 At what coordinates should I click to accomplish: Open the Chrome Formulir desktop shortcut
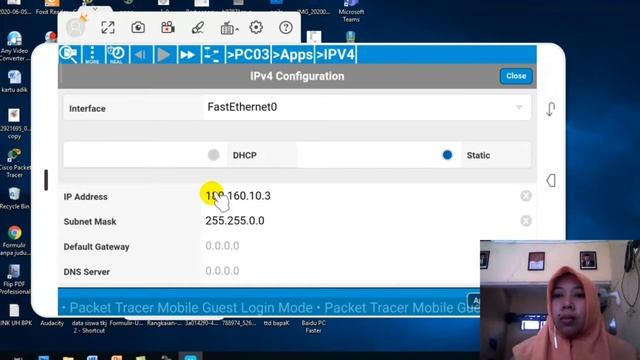tap(15, 240)
